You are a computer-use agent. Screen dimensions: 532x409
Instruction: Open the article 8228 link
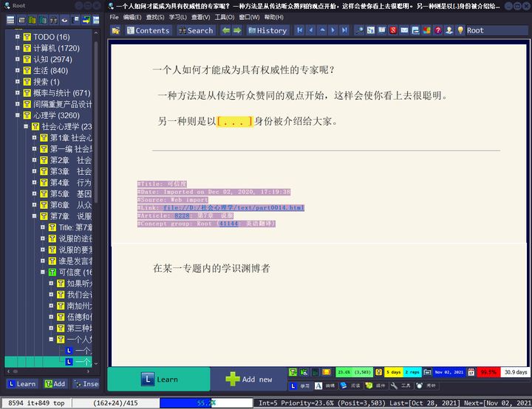[182, 216]
